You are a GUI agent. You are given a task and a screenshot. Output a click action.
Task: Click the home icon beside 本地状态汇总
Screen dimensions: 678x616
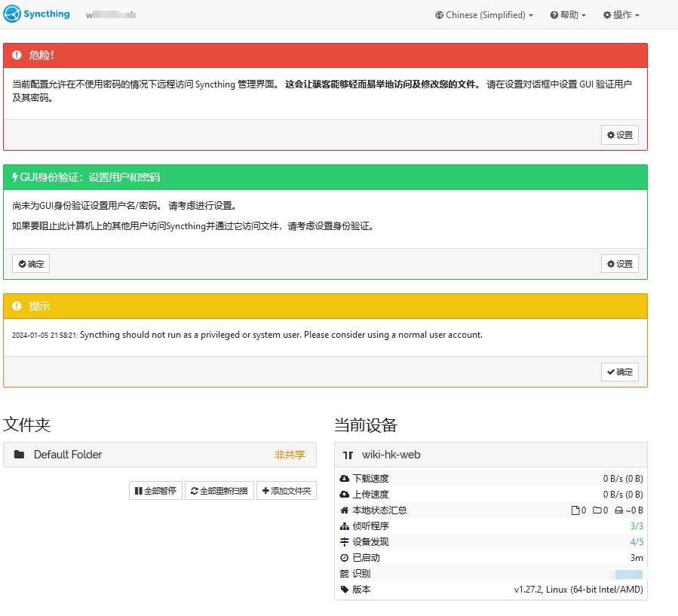pyautogui.click(x=344, y=510)
